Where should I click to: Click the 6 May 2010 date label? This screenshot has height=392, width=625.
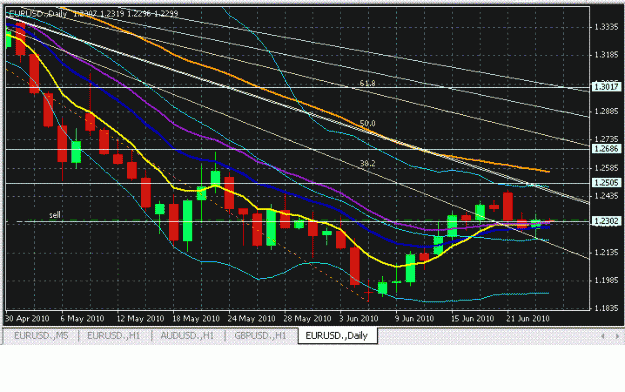[x=82, y=319]
